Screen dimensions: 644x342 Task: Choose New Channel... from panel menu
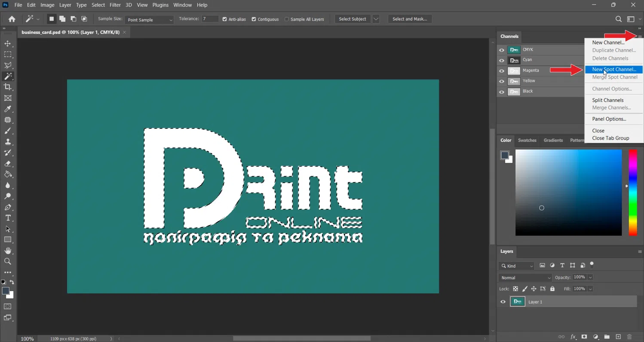[x=608, y=43]
